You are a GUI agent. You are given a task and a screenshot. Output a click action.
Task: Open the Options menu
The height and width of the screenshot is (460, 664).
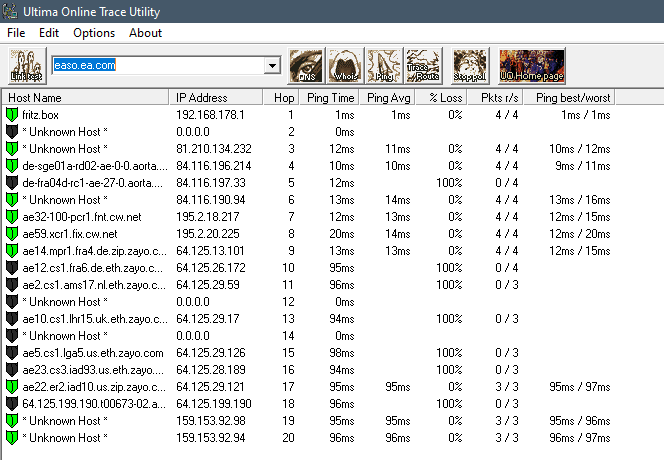(94, 33)
